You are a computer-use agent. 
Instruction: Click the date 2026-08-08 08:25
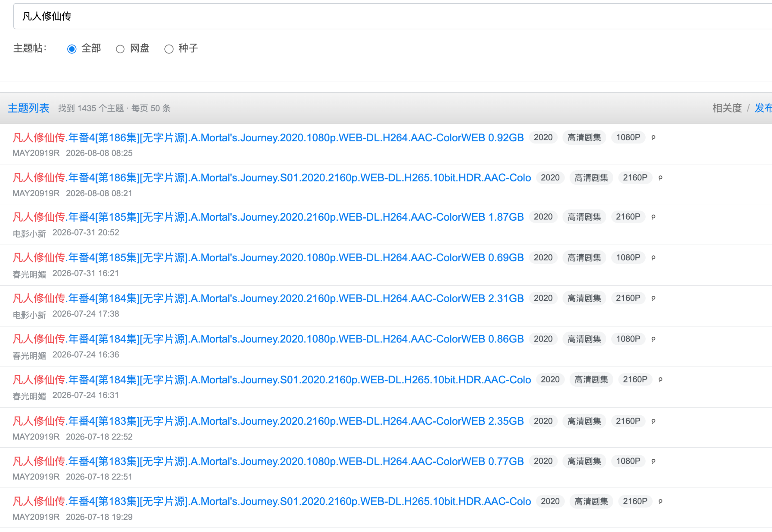pyautogui.click(x=99, y=153)
